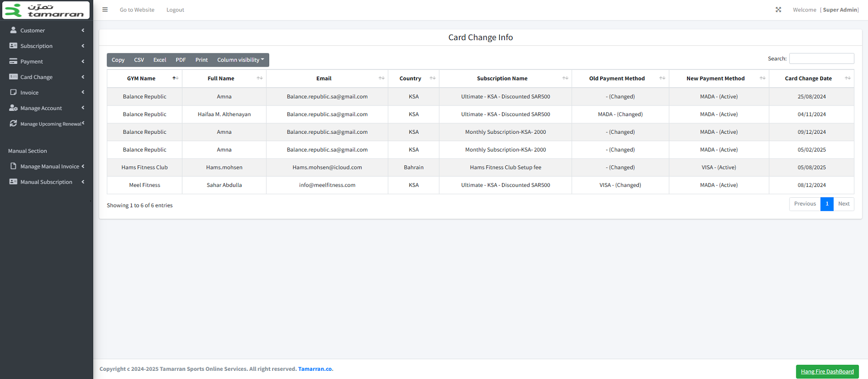Click the Manage Manual Invoice file icon
The width and height of the screenshot is (868, 379).
(13, 166)
